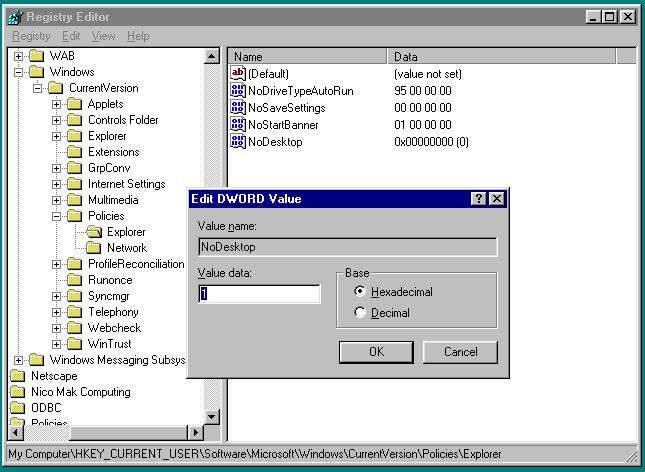Expand the WAB key
Image resolution: width=645 pixels, height=472 pixels.
tap(18, 56)
